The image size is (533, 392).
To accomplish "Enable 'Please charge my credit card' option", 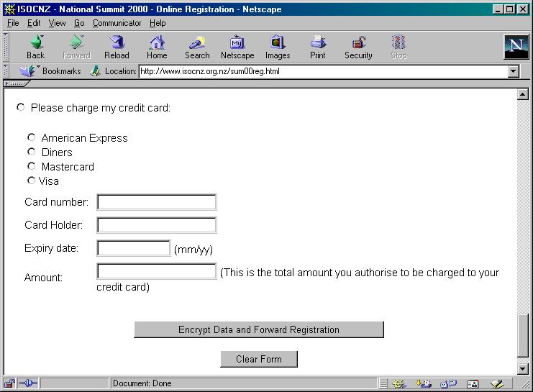I will coord(21,107).
